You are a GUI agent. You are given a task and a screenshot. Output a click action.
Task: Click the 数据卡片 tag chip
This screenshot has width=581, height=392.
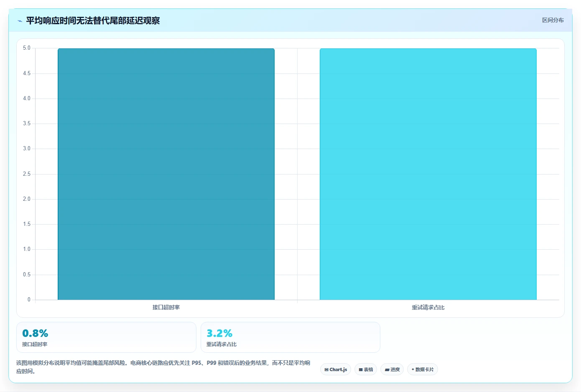(423, 369)
